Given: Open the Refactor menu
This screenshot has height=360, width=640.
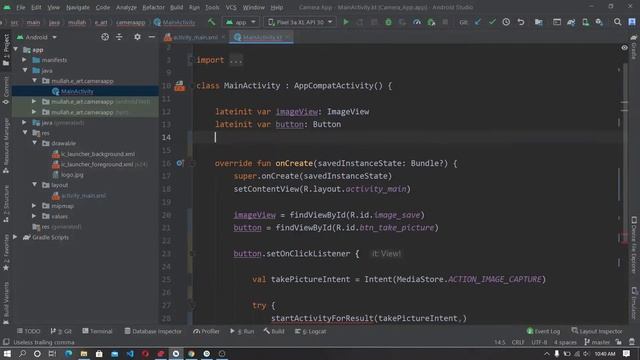Looking at the screenshot, I should (153, 7).
